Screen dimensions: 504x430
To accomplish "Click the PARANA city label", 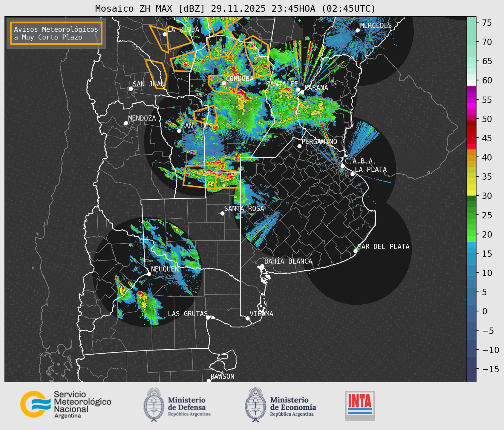I will pyautogui.click(x=316, y=88).
